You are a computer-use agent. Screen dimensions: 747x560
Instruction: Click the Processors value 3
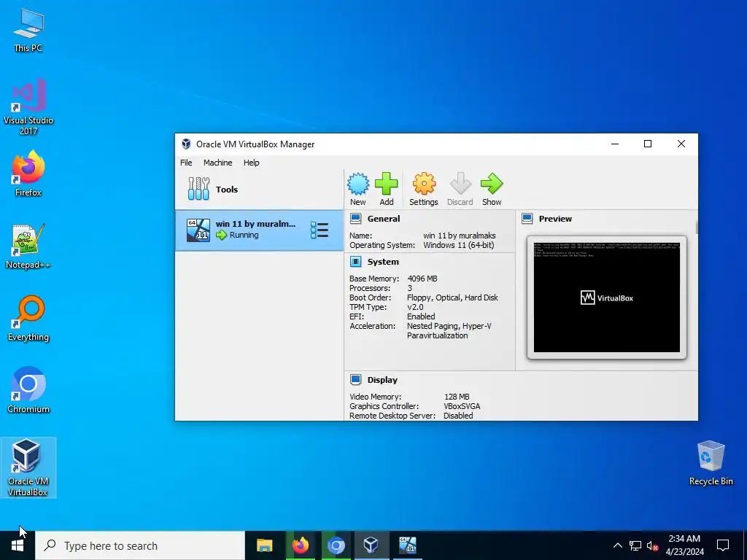tap(410, 288)
